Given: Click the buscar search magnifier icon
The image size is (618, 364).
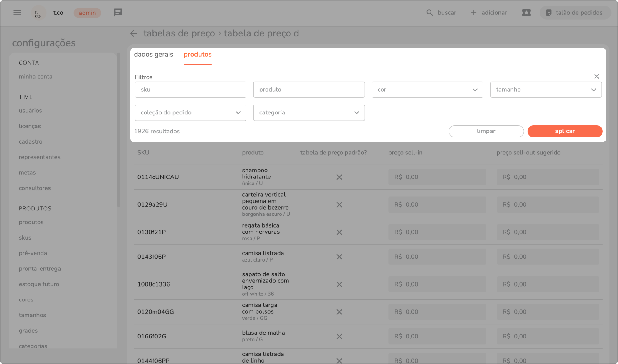Looking at the screenshot, I should tap(429, 13).
